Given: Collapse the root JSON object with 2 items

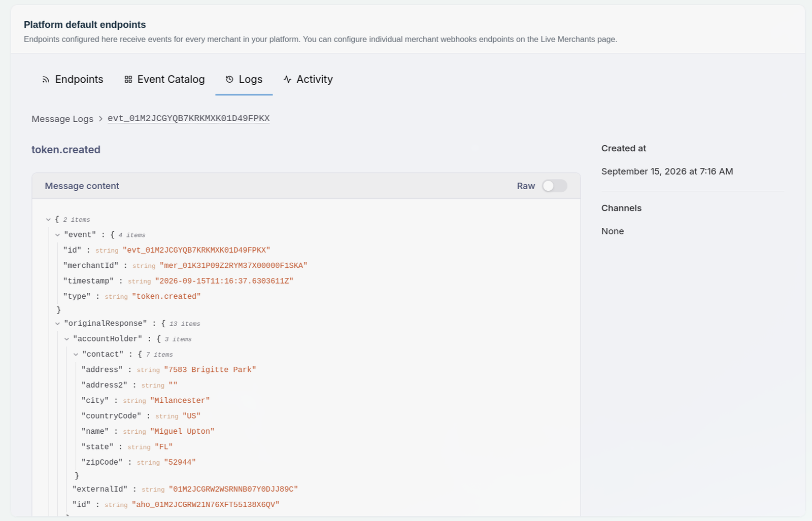Looking at the screenshot, I should 48,220.
